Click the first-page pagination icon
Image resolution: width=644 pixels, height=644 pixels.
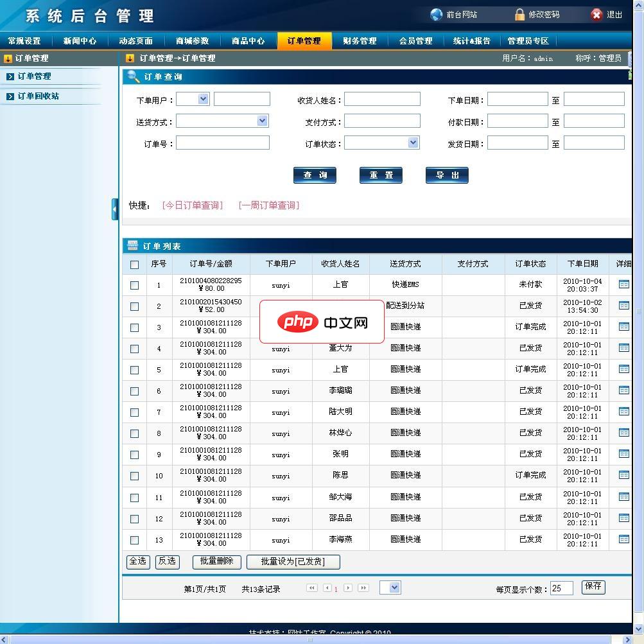coord(312,587)
